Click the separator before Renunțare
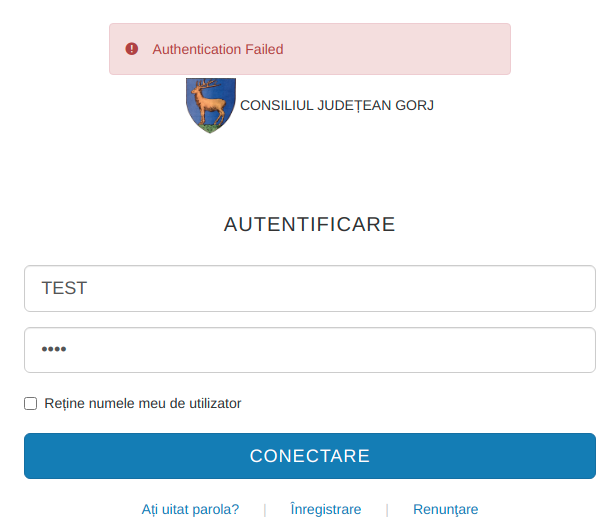This screenshot has width=612, height=528. tap(387, 510)
